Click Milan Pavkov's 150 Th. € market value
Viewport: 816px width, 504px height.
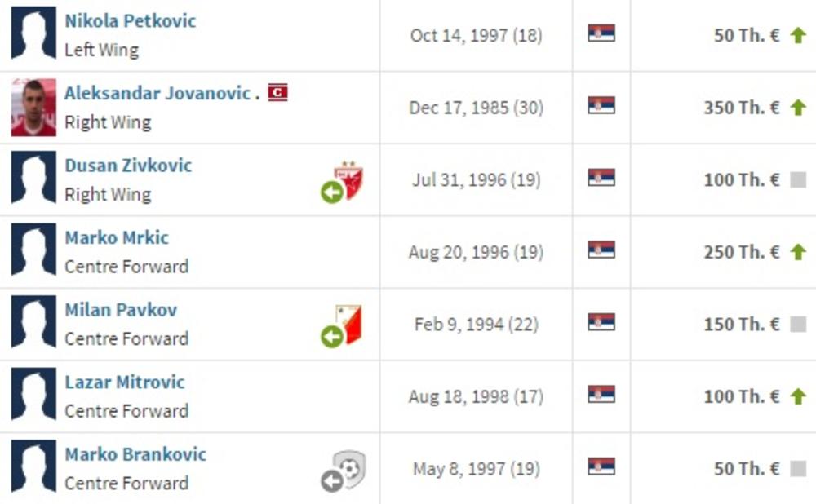[741, 324]
